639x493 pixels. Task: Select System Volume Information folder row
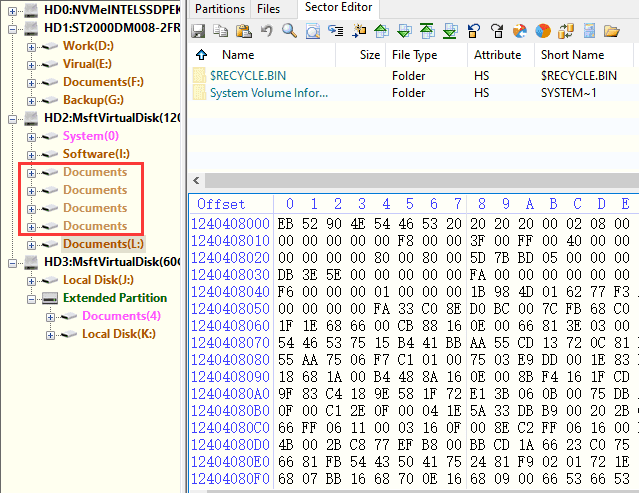point(268,93)
